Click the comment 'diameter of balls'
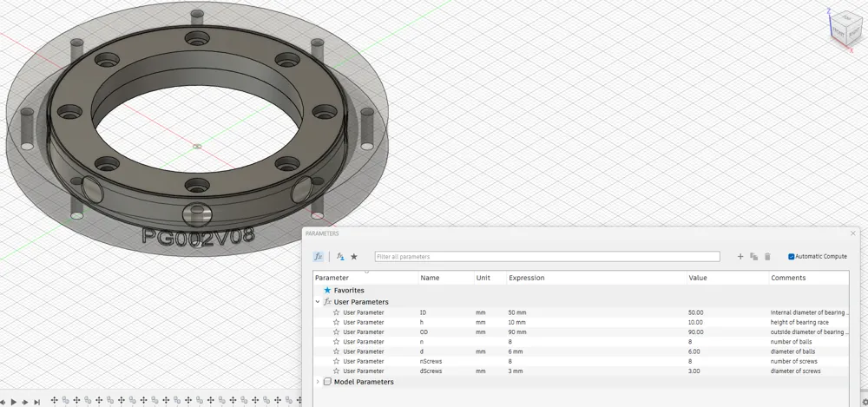868x407 pixels. 792,351
